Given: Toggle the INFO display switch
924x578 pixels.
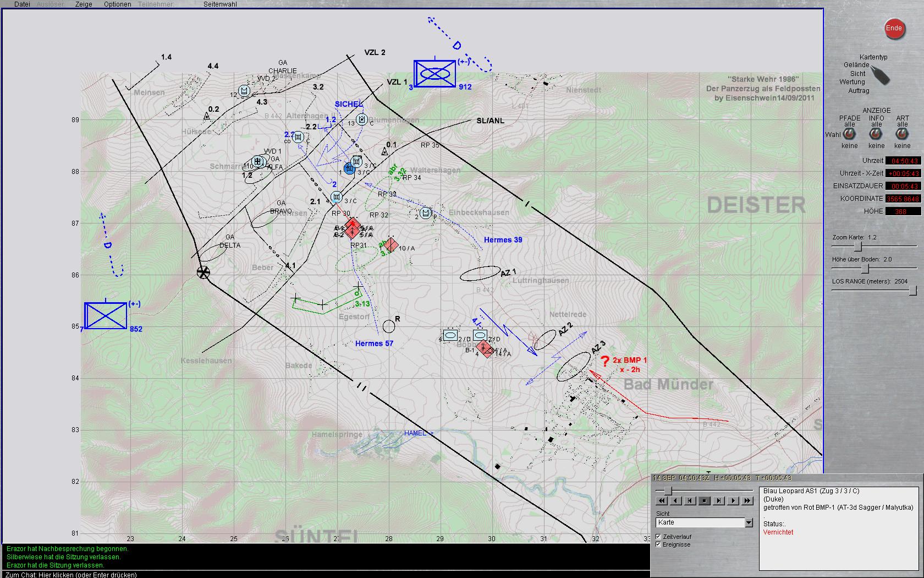Looking at the screenshot, I should 876,134.
